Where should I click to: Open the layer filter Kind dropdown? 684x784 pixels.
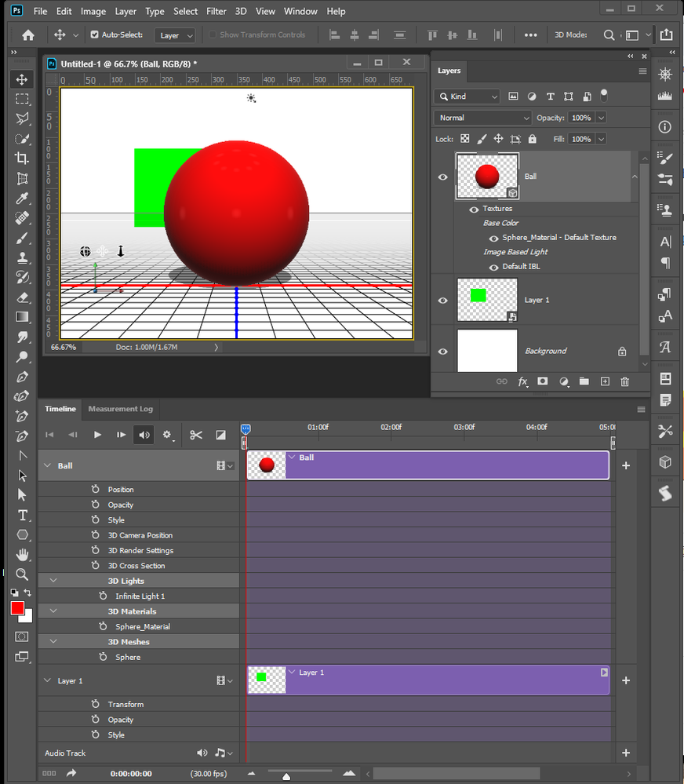click(466, 96)
